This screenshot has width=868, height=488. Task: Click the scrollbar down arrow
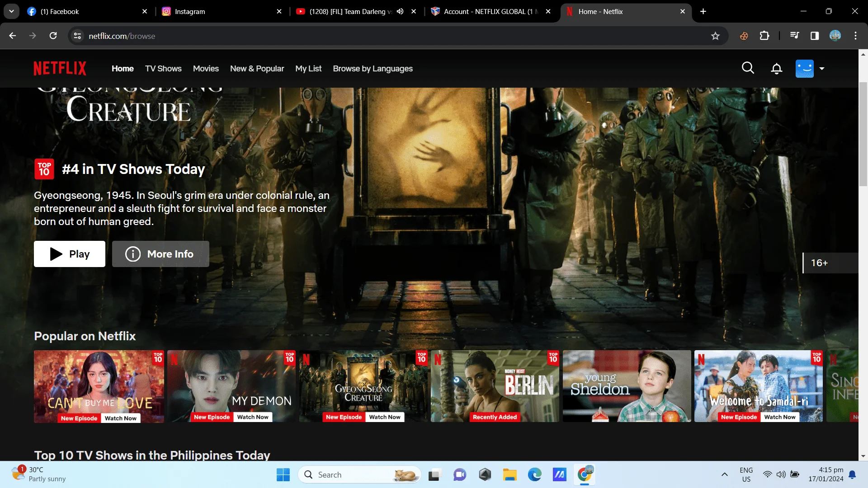click(x=863, y=456)
